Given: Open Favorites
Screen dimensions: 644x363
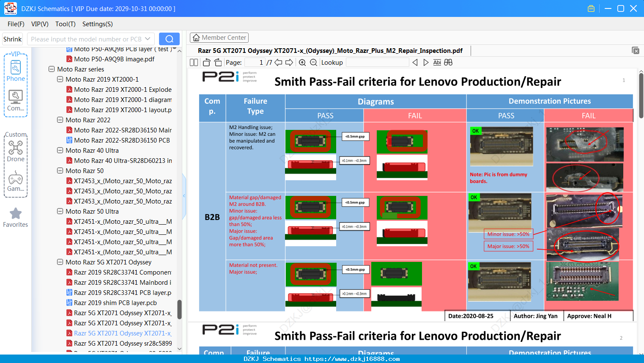Looking at the screenshot, I should pos(16,218).
